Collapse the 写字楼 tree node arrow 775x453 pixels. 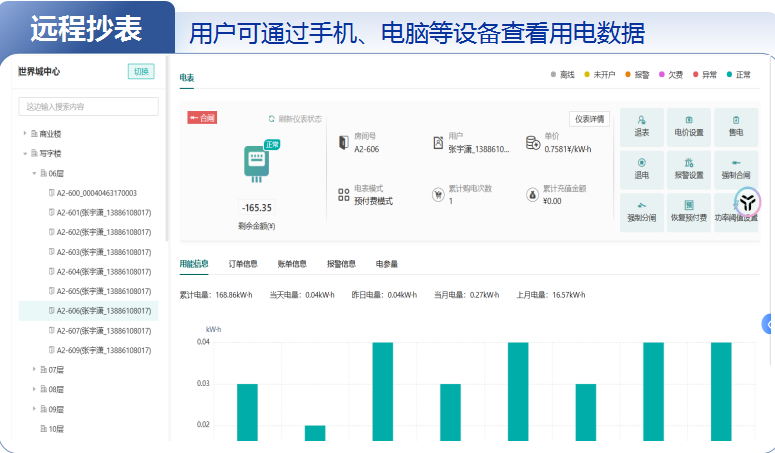(25, 154)
